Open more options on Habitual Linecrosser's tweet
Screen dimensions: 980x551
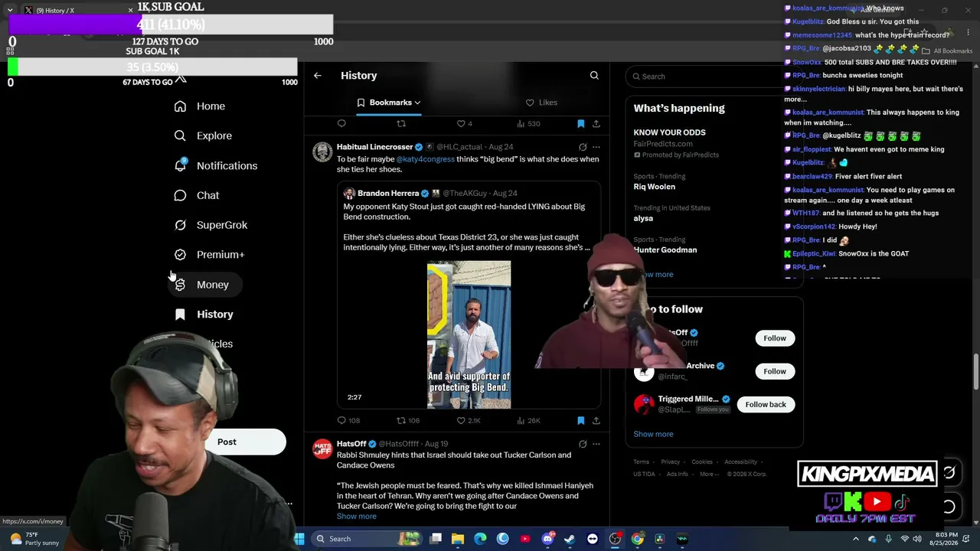click(x=596, y=147)
